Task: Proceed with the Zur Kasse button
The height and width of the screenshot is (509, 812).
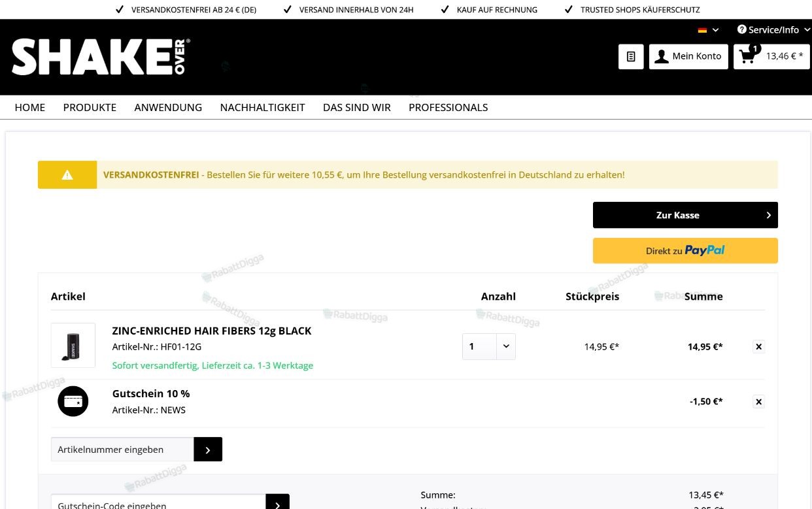Action: pyautogui.click(x=685, y=215)
